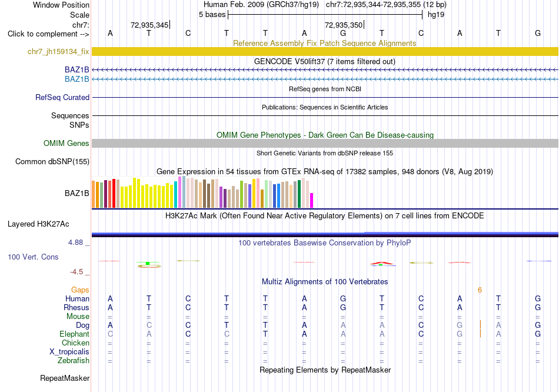Click the gray OMIM Genes item bar
Screen dimensions: 559x392
(x=325, y=143)
